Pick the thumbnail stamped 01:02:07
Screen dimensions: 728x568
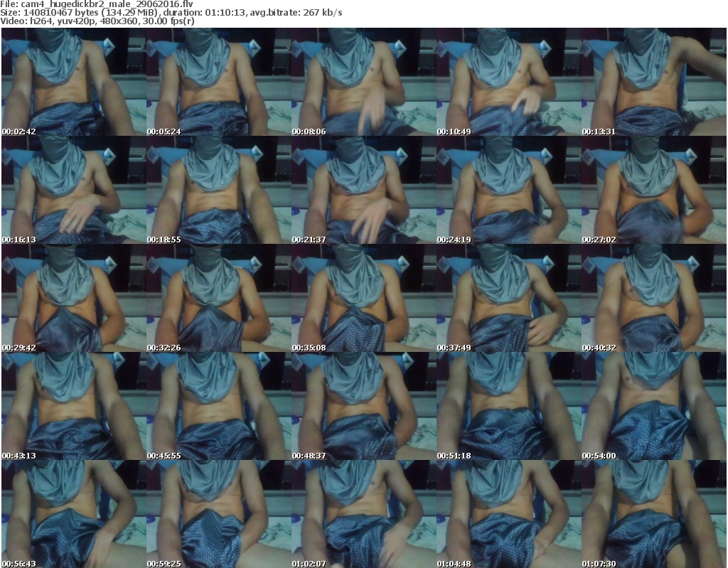(x=363, y=514)
